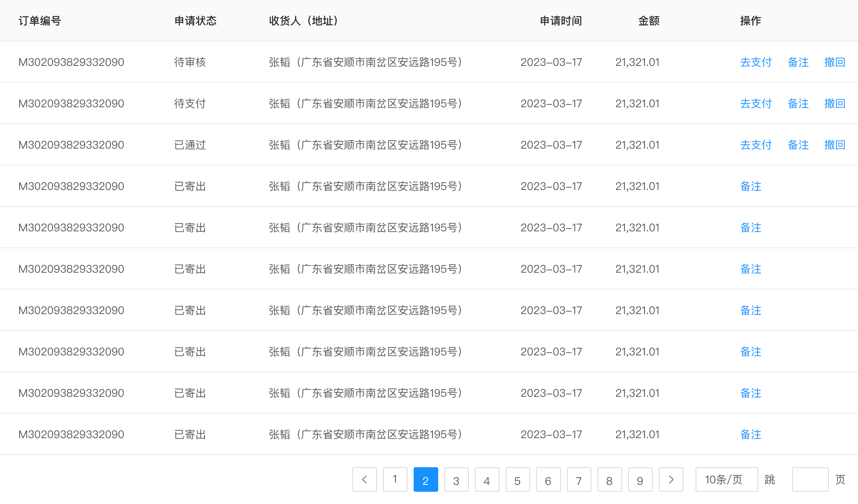Click 去支付 for the 待支付 order
The image size is (858, 504).
[755, 103]
